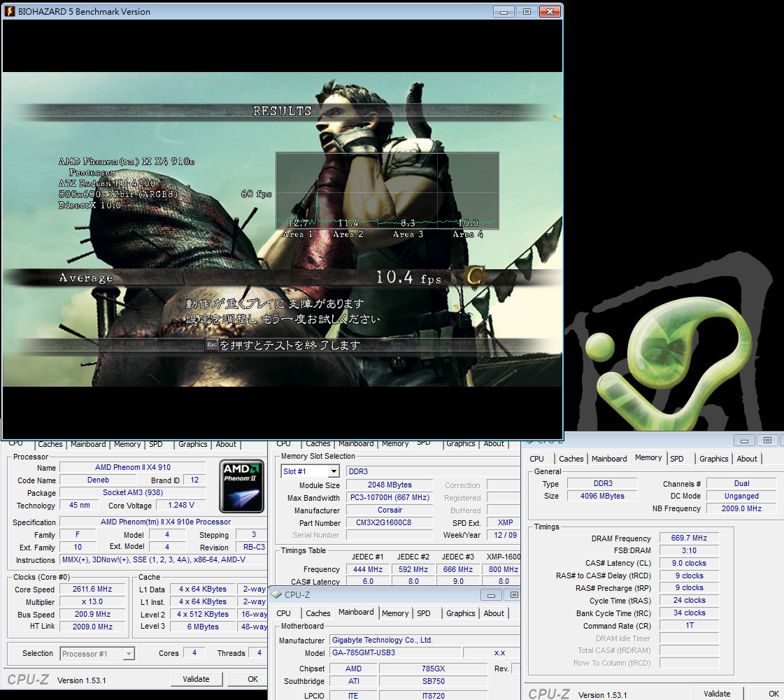The image size is (784, 700).
Task: Select SPD tab in Mainboard window
Action: (x=424, y=613)
